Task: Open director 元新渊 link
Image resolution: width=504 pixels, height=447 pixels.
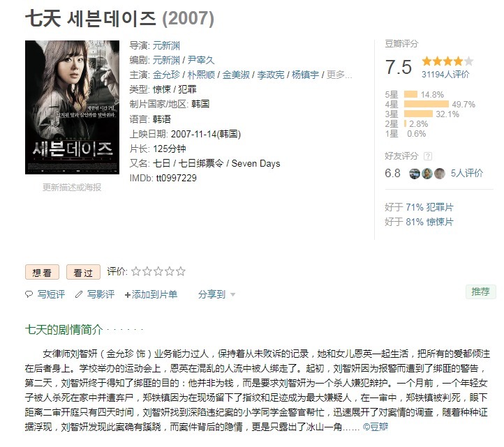Action: (x=166, y=45)
